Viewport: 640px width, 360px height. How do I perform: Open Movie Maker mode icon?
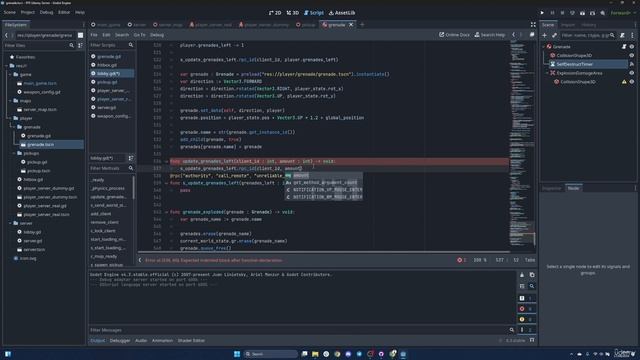click(x=602, y=13)
